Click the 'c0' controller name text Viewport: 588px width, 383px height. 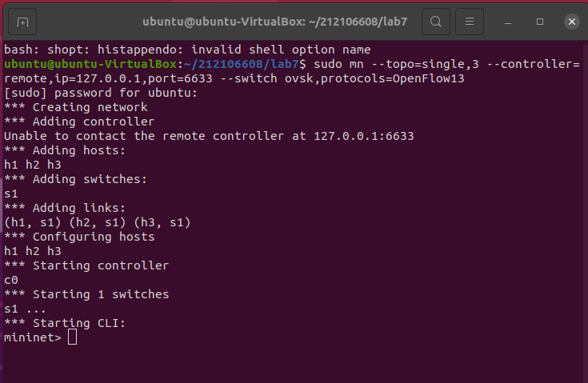point(11,280)
